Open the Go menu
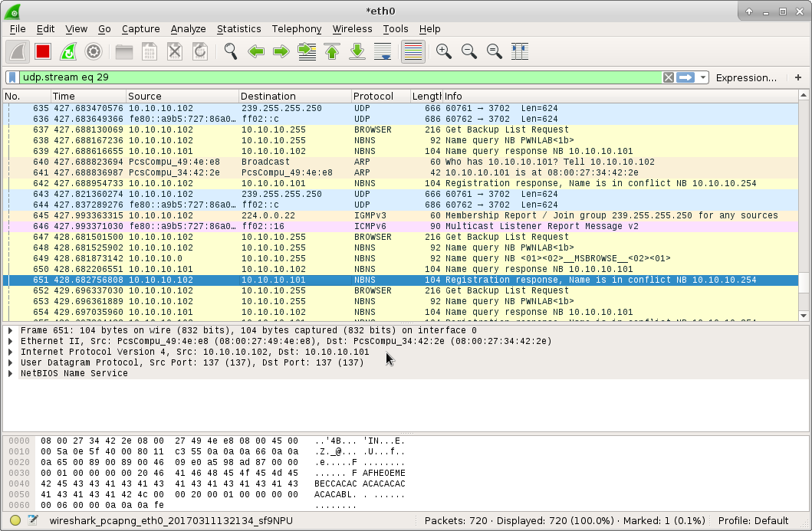812x531 pixels. (104, 29)
